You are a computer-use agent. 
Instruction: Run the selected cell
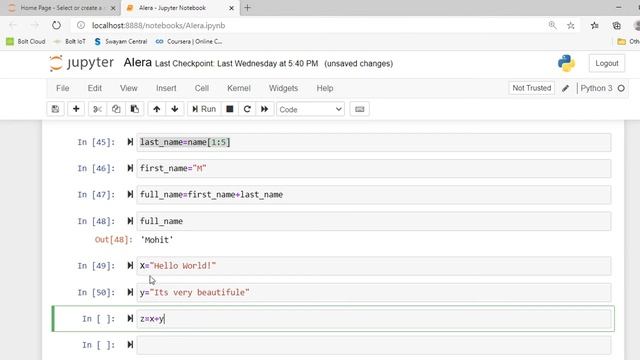[x=204, y=109]
